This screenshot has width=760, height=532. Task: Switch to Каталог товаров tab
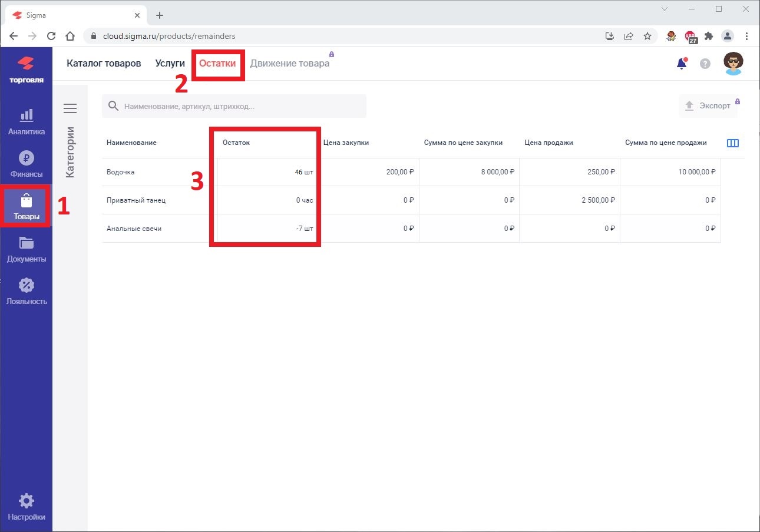point(104,64)
